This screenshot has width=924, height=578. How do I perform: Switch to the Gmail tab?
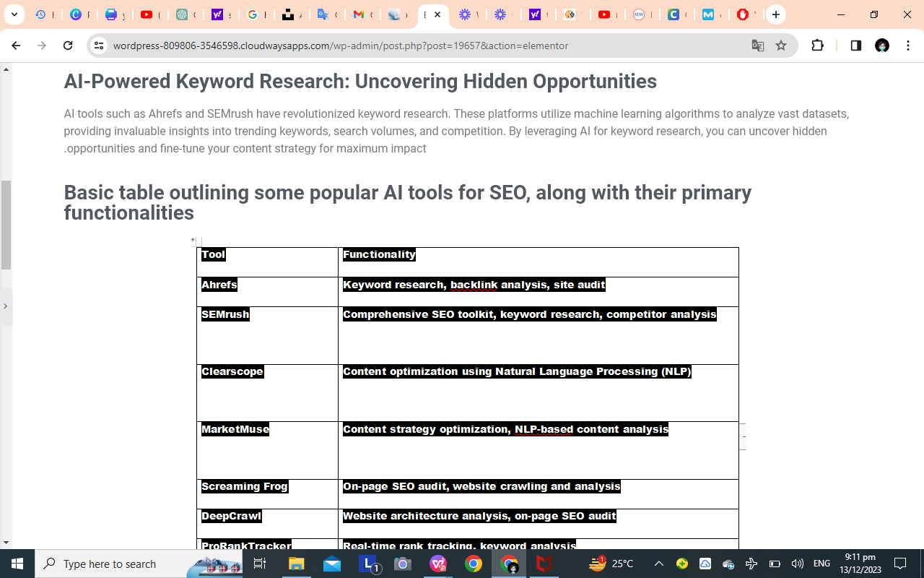click(x=362, y=14)
